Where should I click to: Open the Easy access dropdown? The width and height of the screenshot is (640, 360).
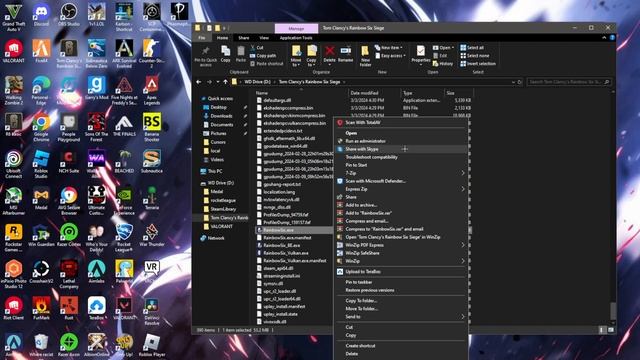pos(390,56)
